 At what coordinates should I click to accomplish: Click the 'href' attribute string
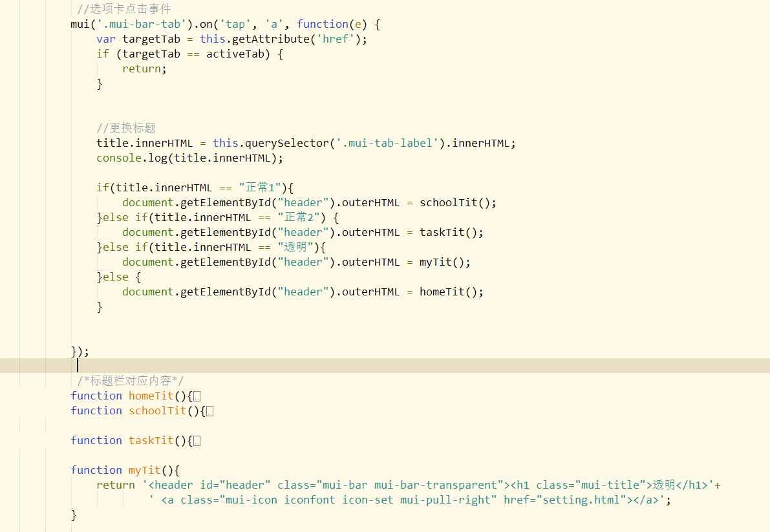pos(336,39)
